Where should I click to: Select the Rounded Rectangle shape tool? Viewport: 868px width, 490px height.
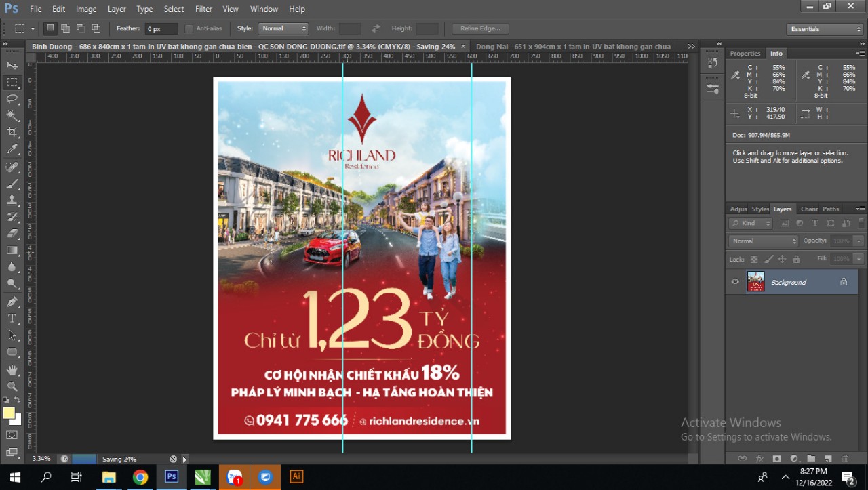(12, 352)
